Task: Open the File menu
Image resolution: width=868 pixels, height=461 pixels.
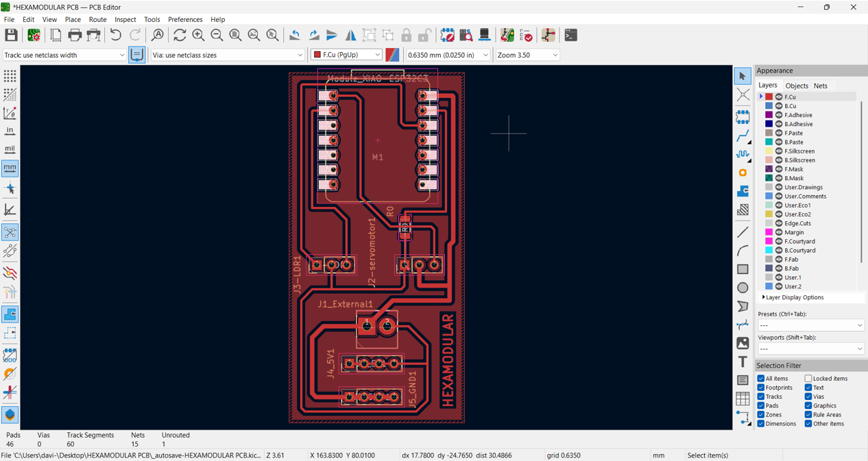Action: coord(9,20)
